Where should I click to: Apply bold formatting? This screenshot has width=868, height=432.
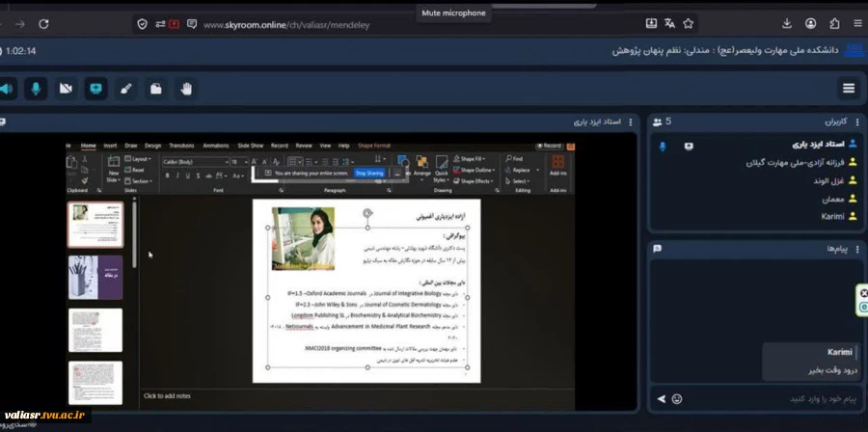pos(167,175)
